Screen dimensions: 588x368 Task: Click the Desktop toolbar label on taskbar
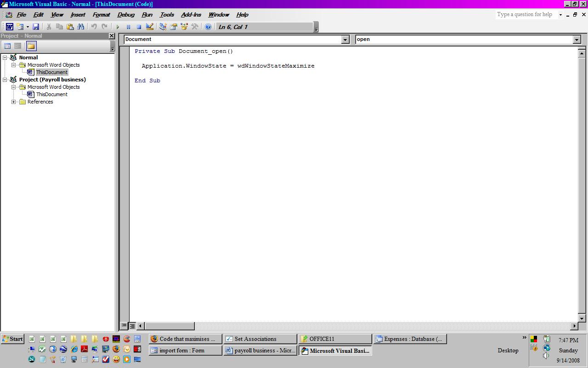[508, 351]
